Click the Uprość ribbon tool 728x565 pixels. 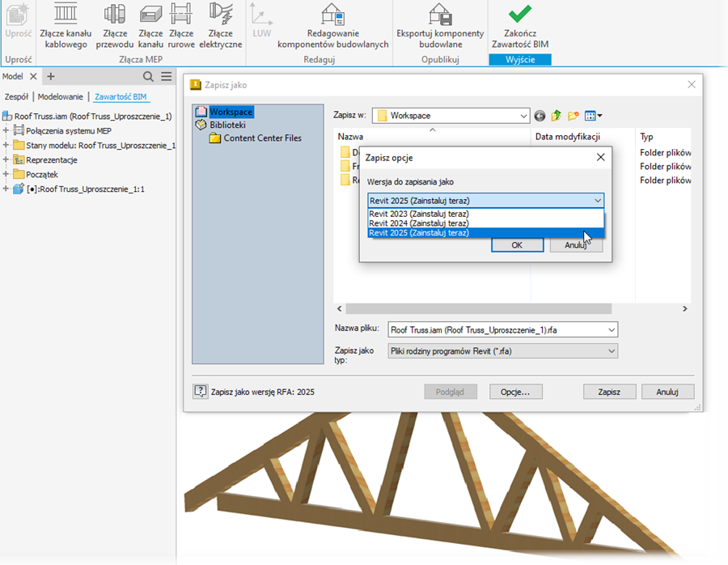19,21
